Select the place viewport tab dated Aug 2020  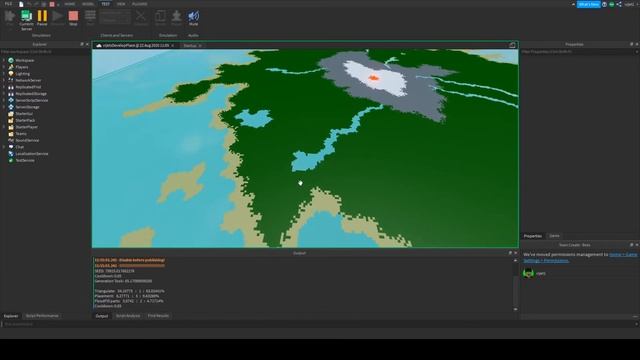tap(136, 46)
